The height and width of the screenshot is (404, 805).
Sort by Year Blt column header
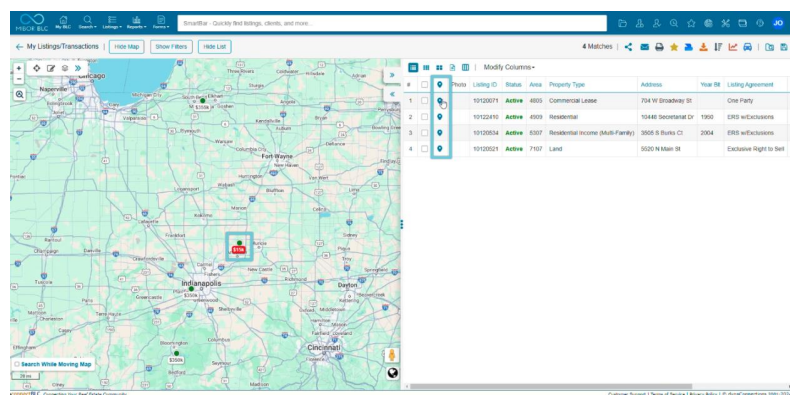coord(710,85)
